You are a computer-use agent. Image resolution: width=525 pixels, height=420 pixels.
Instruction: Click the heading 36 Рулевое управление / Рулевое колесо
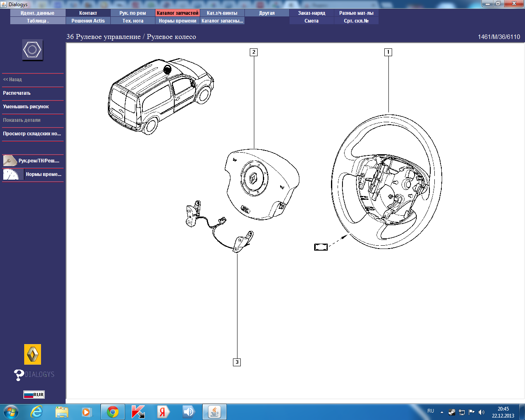pyautogui.click(x=131, y=37)
